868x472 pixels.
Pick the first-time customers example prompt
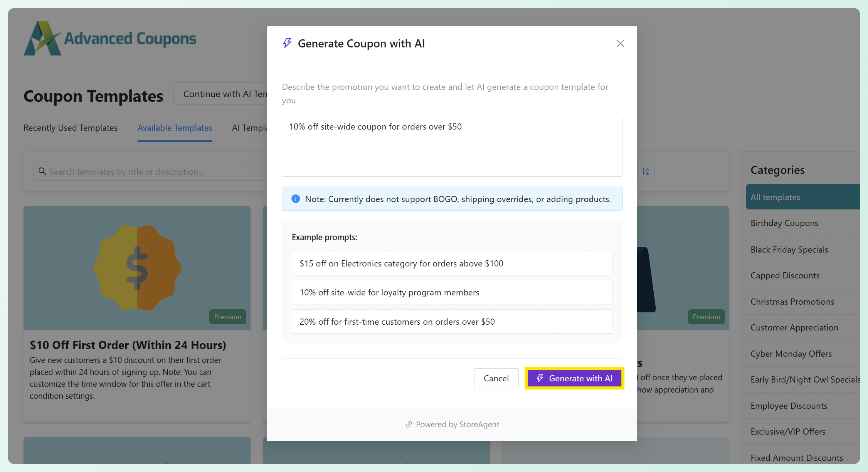(452, 322)
